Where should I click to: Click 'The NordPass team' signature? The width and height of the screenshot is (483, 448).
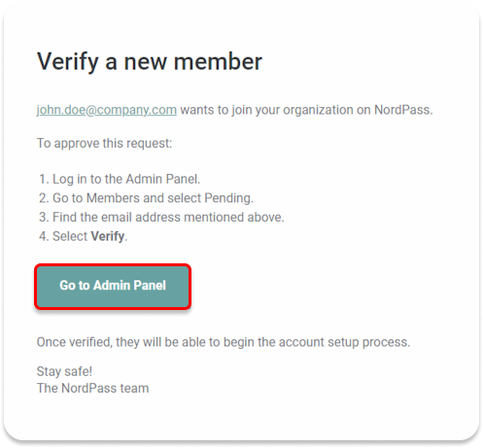point(92,388)
